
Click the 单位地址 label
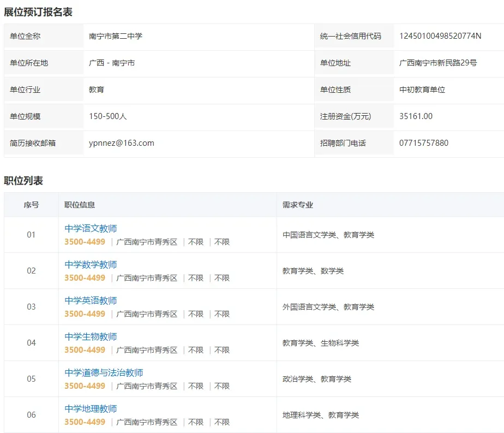coord(335,63)
